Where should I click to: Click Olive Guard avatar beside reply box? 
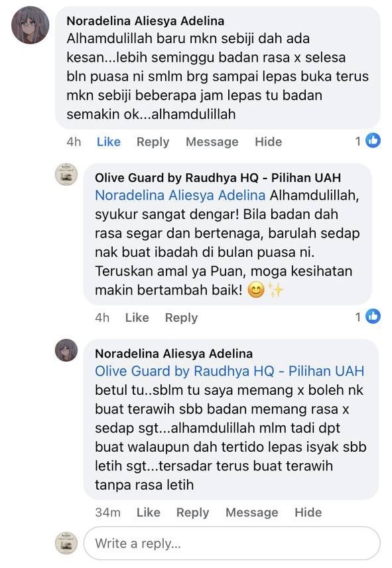tap(66, 543)
